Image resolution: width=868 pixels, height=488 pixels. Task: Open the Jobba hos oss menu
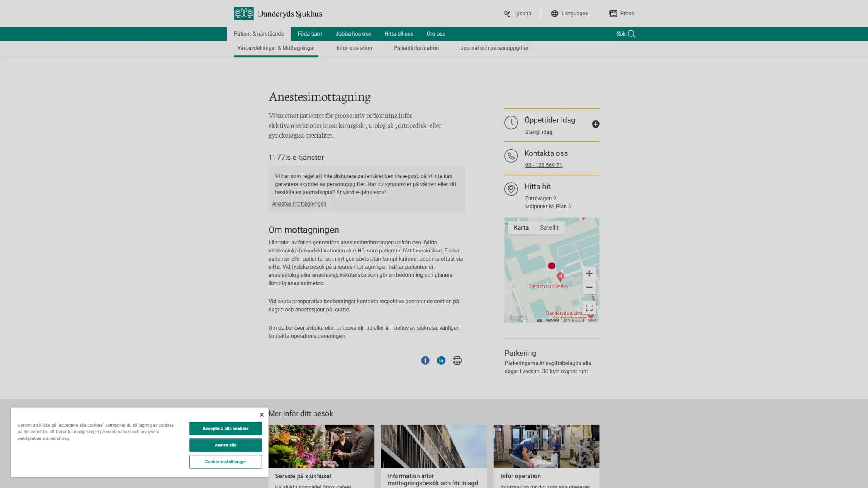(353, 34)
